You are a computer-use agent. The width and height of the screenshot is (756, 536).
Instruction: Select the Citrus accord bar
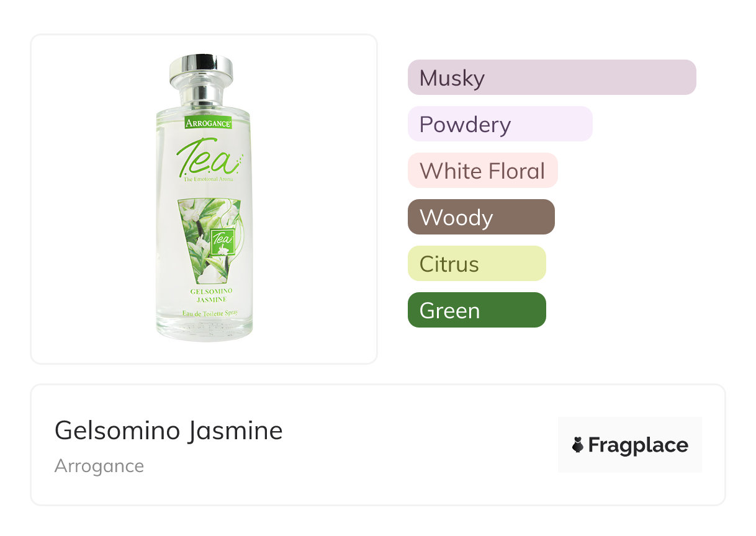pos(477,264)
